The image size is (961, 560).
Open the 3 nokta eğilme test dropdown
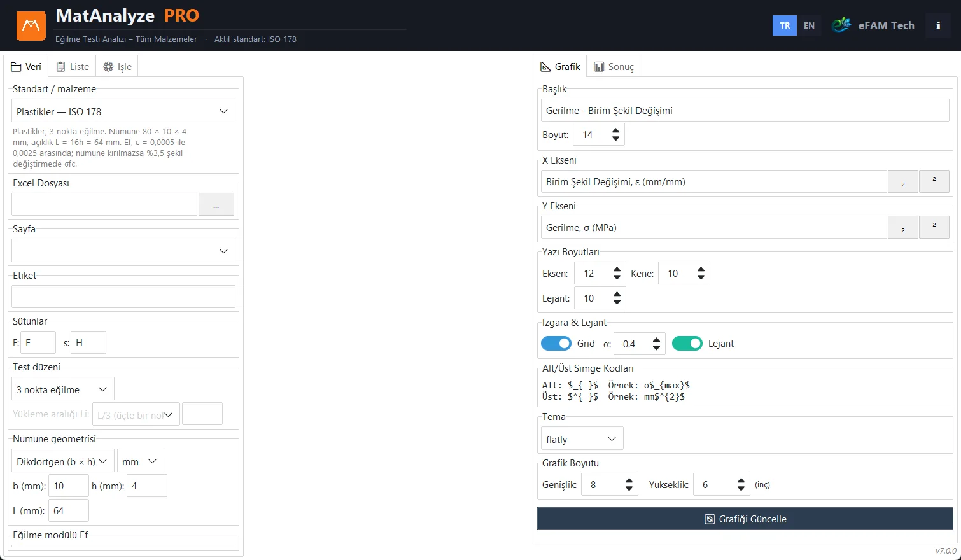(62, 389)
